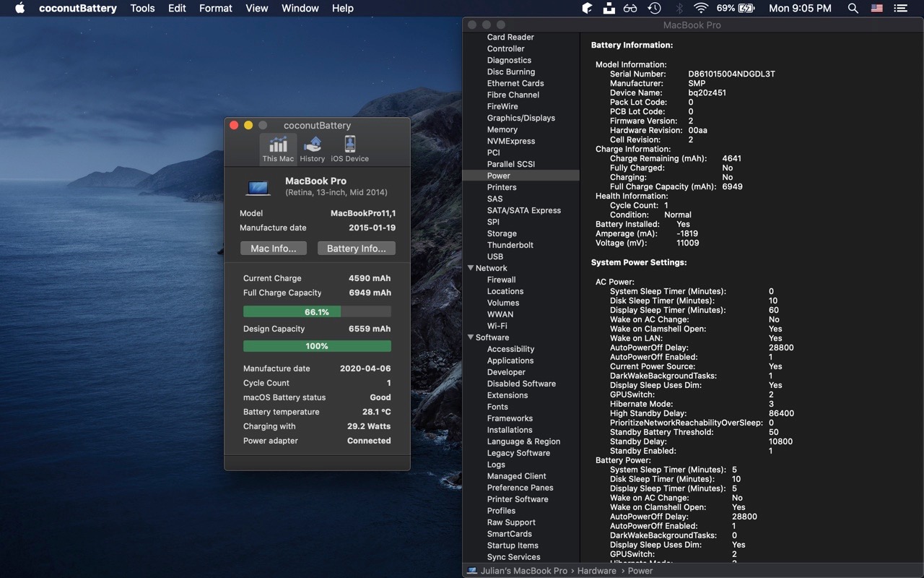This screenshot has width=924, height=578.
Task: Click the US flag input source icon
Action: [x=876, y=9]
